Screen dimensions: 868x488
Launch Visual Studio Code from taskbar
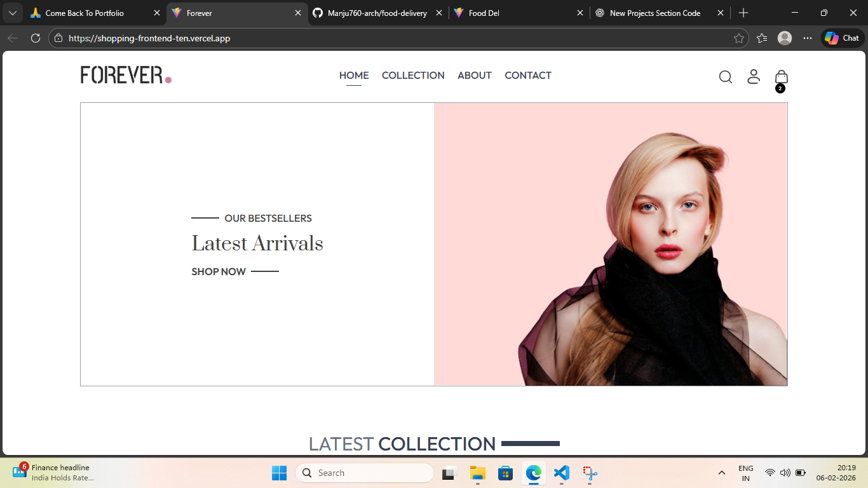(x=561, y=473)
